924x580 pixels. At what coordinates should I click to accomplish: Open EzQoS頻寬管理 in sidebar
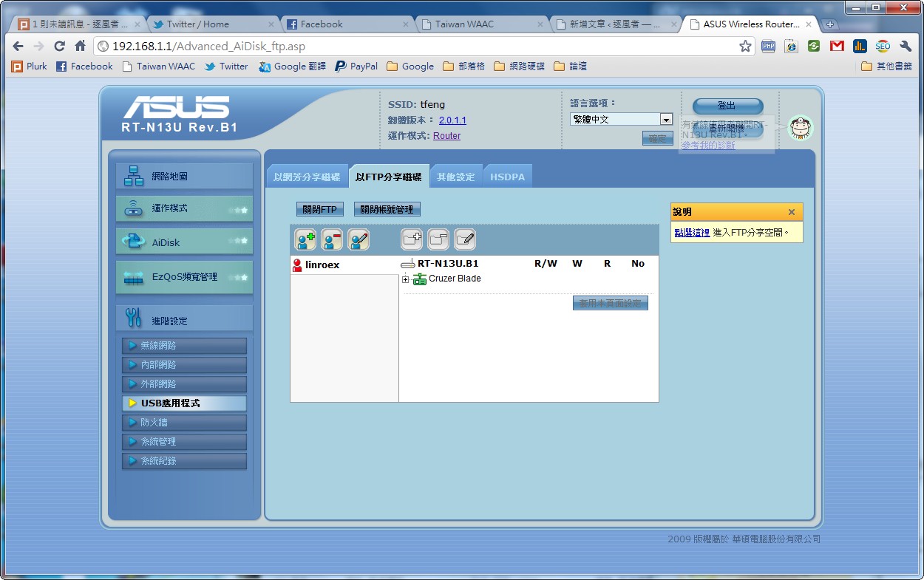tap(184, 277)
